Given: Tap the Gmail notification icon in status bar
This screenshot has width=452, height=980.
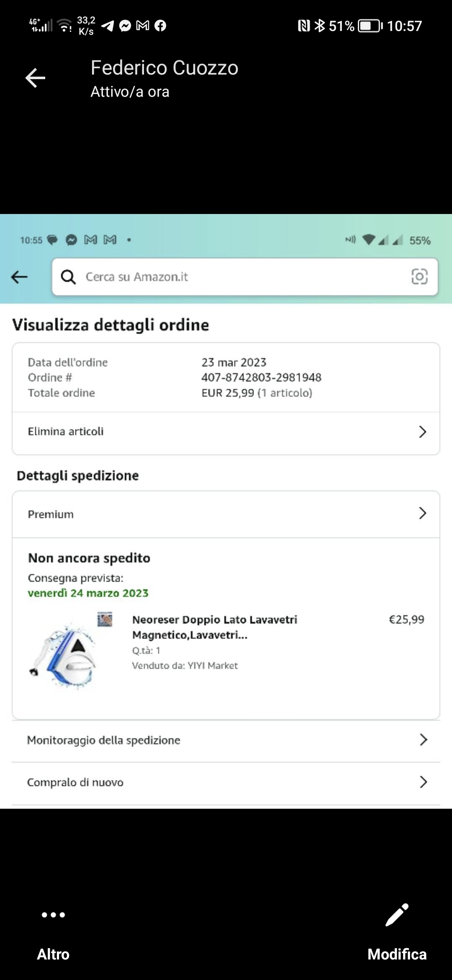Looking at the screenshot, I should point(143,26).
